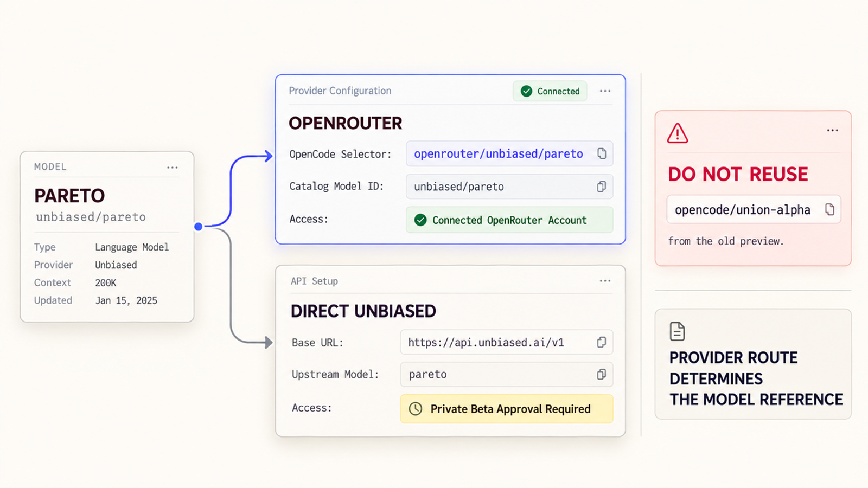Screen dimensions: 868x488
Task: Click the blue connector dot on the PARETO card
Action: [x=199, y=227]
